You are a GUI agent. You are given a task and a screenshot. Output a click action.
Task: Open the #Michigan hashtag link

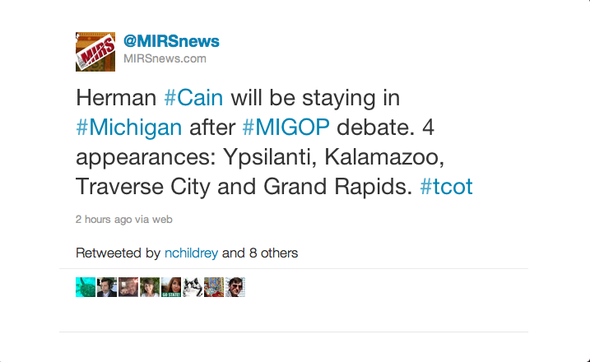coord(129,127)
